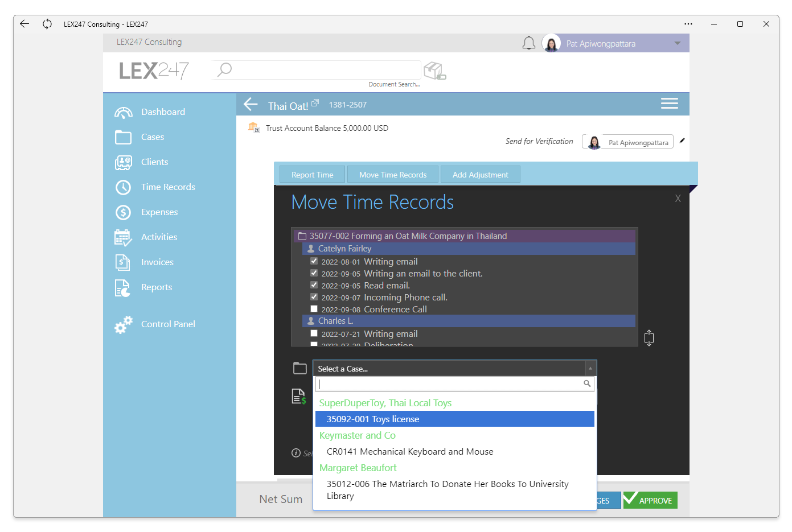Click the case number 1381-2507
792x532 pixels.
[x=348, y=105]
